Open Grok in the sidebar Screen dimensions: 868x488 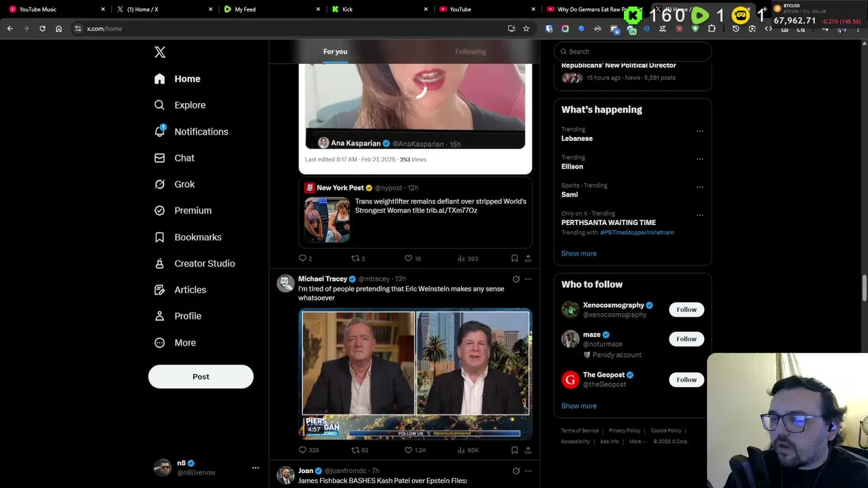point(174,184)
